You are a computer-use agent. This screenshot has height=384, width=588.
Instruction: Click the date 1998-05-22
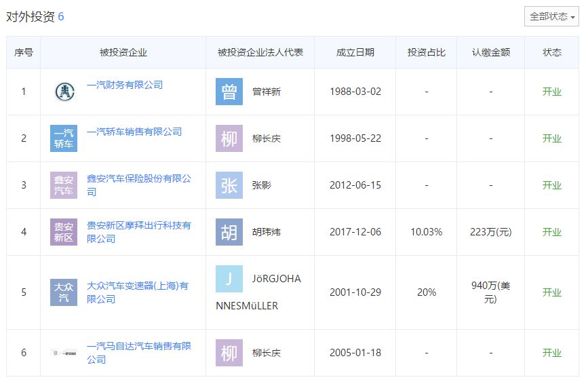coord(355,138)
